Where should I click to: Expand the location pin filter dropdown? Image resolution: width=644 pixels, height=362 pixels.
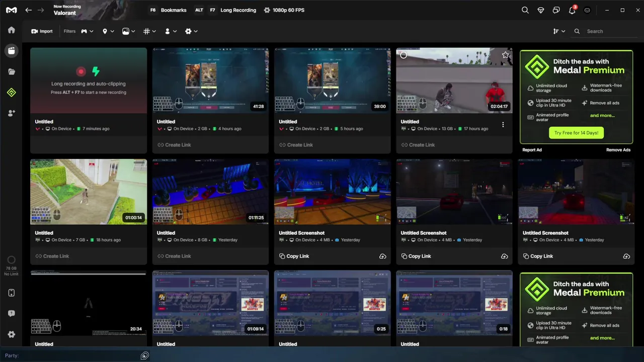coord(108,31)
